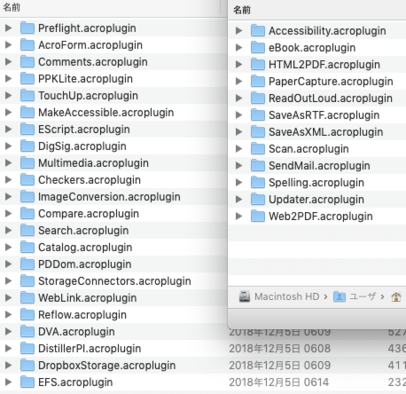Expand the StorageConnectors.acroplugin disclosure triangle
406x394 pixels.
8,281
